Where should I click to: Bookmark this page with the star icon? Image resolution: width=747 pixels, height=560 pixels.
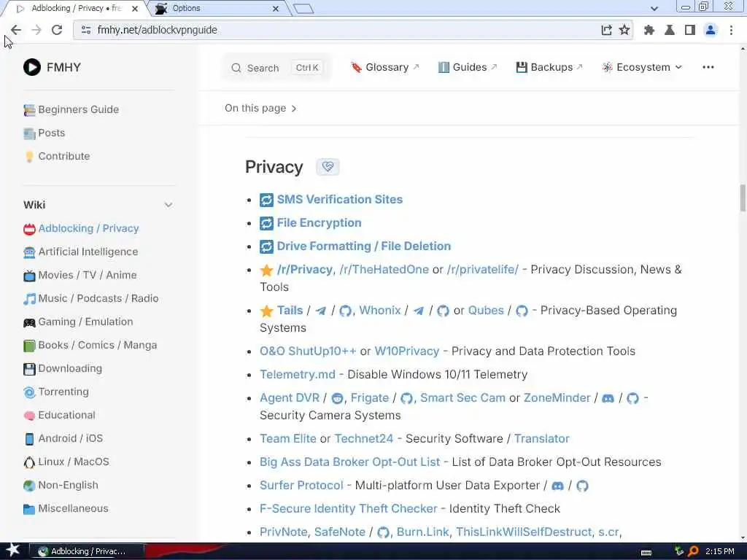click(x=624, y=30)
